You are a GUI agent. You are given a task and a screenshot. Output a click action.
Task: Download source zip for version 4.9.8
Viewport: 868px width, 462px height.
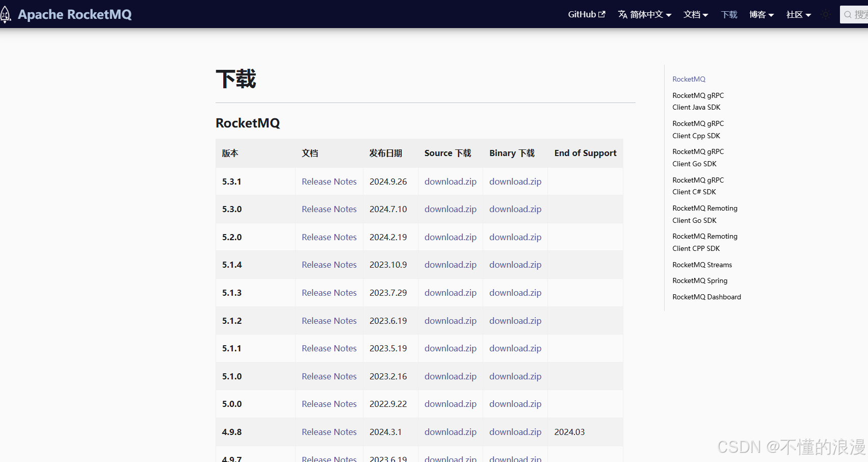(451, 432)
